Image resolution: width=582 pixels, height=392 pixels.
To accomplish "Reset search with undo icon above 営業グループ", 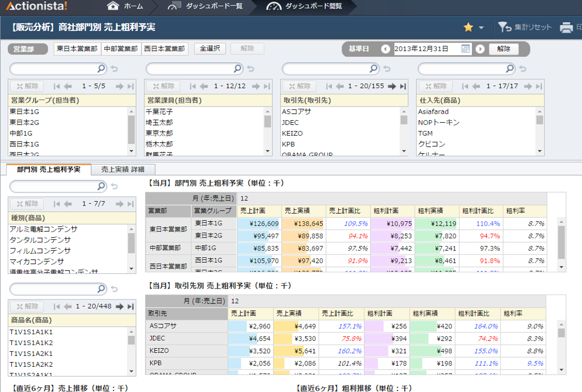I will [x=115, y=69].
